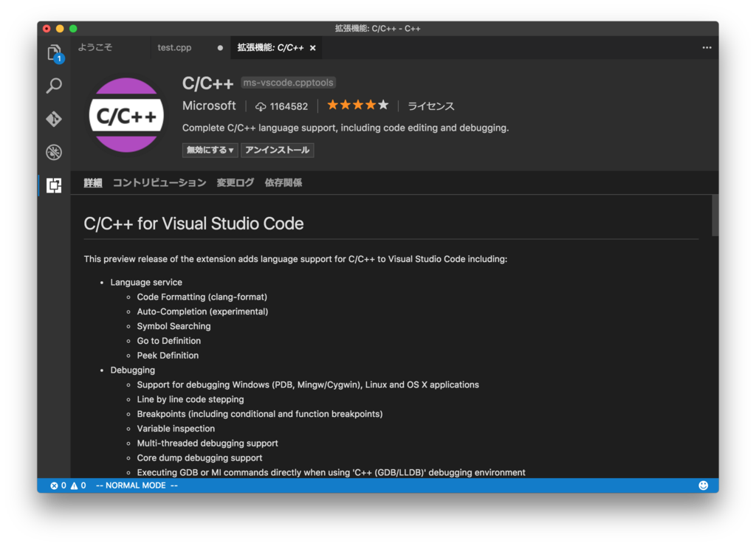Click the 'Support for debugging Windows' list item
This screenshot has height=546, width=756.
point(308,384)
